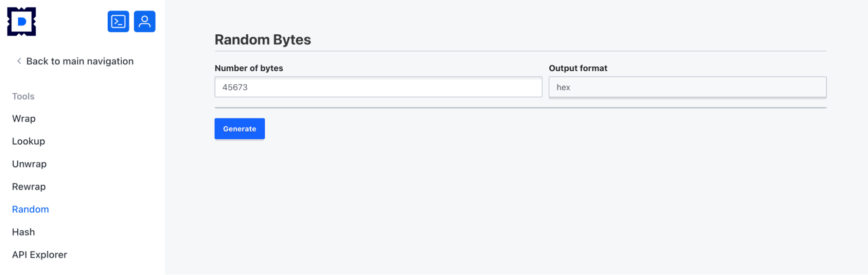Switch to the Rewrap tool

pyautogui.click(x=29, y=187)
